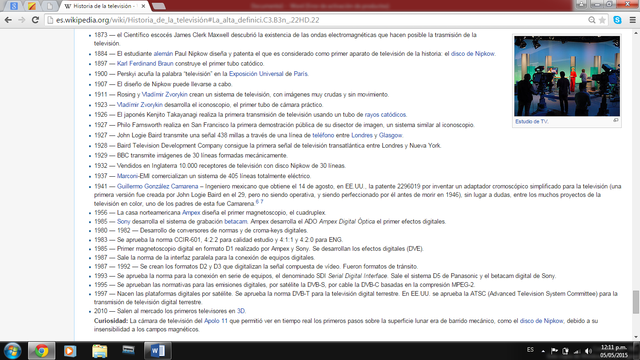Open the teléfono link
The width and height of the screenshot is (640, 360).
(x=323, y=135)
